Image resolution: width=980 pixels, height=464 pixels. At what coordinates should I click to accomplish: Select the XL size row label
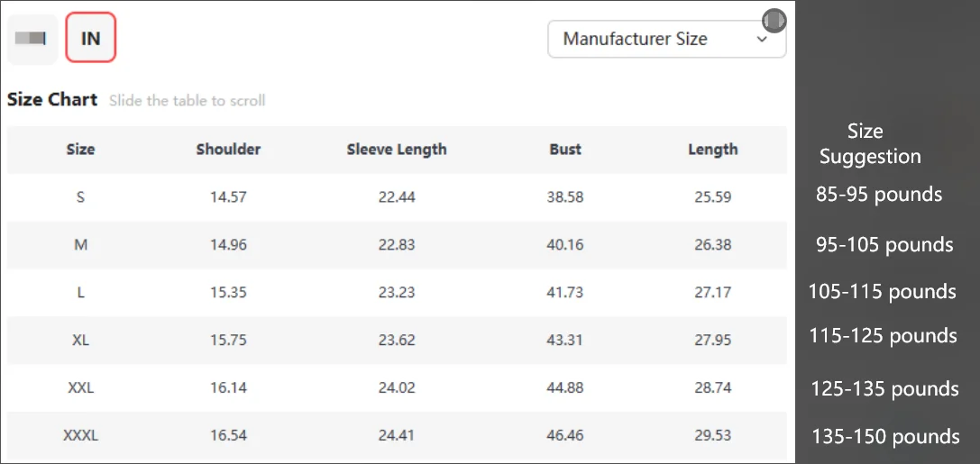(x=80, y=340)
